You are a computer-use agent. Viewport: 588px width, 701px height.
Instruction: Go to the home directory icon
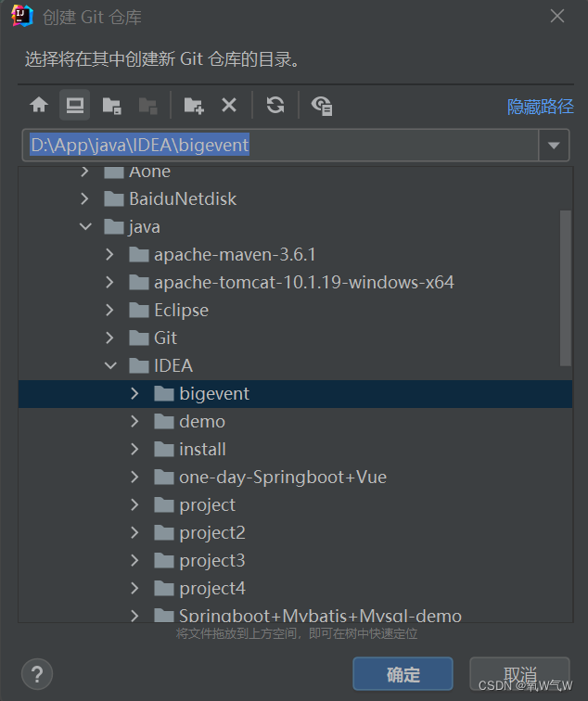[x=39, y=106]
